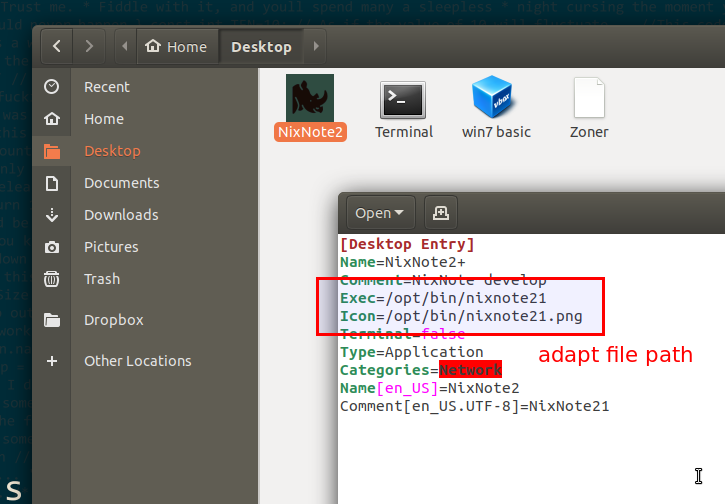Open Pictures in the sidebar

tap(111, 247)
